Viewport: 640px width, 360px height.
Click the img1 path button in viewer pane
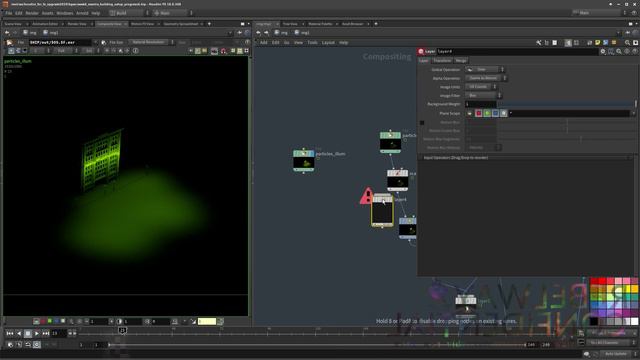(51, 33)
